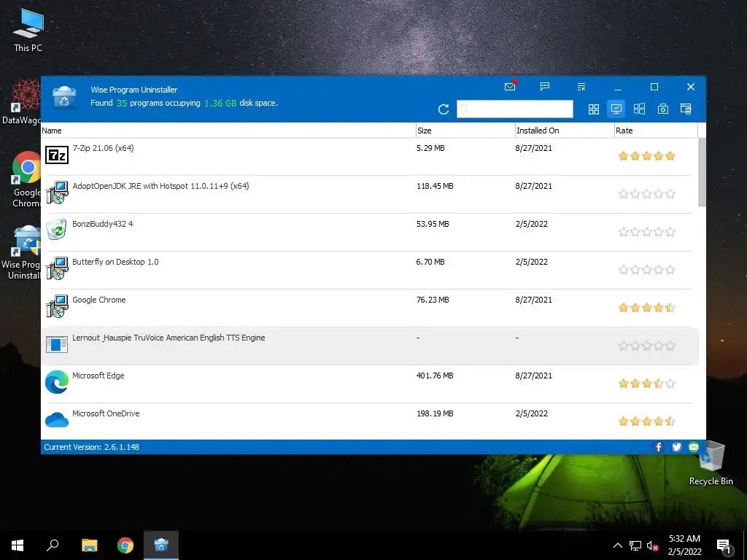Viewport: 747px width, 560px height.
Task: Sort the list by Name column
Action: point(228,131)
